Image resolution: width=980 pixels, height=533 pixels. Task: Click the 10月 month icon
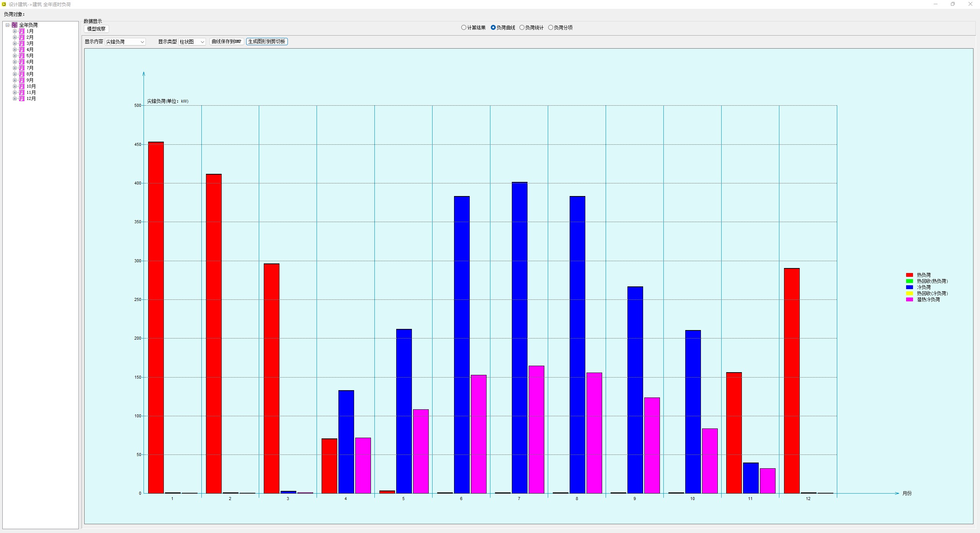point(22,86)
